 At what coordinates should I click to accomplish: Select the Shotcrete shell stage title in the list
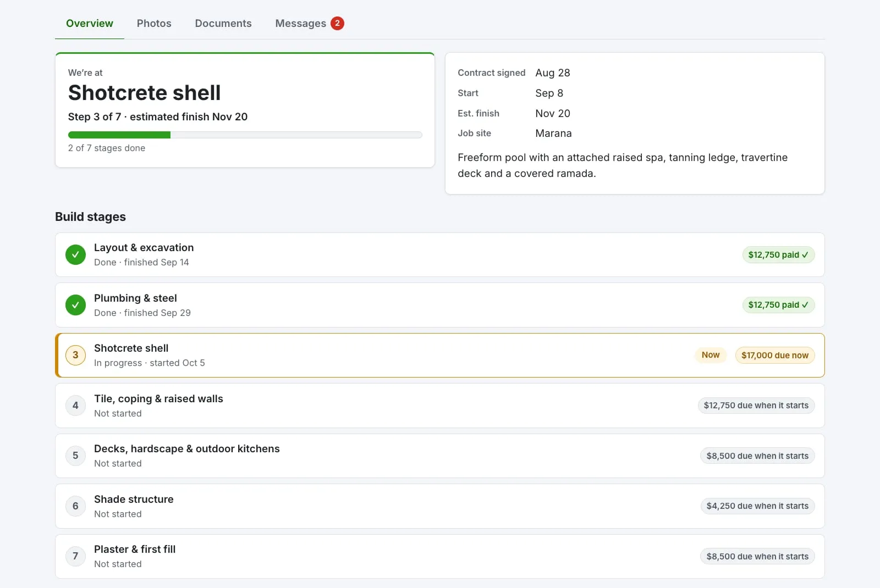tap(131, 348)
